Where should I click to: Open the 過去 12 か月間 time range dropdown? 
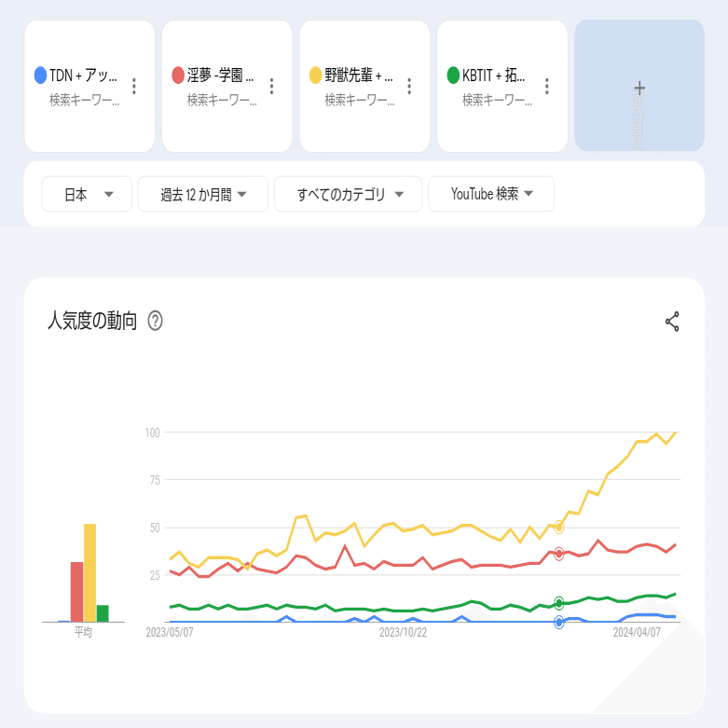point(202,194)
